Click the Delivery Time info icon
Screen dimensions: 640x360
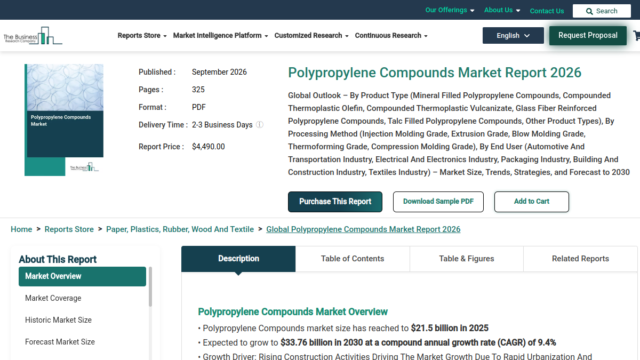[260, 125]
